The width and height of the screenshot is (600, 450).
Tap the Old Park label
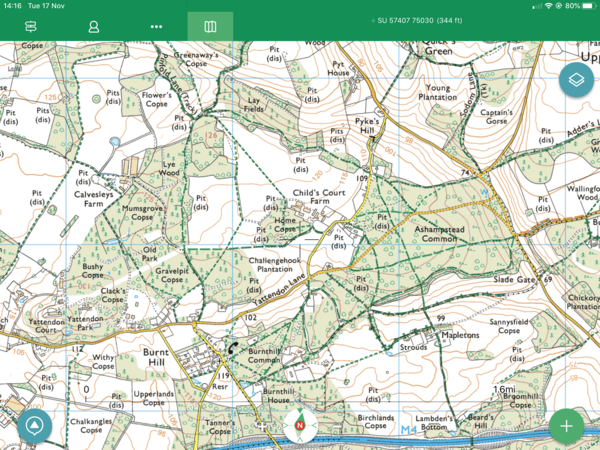[x=150, y=254]
